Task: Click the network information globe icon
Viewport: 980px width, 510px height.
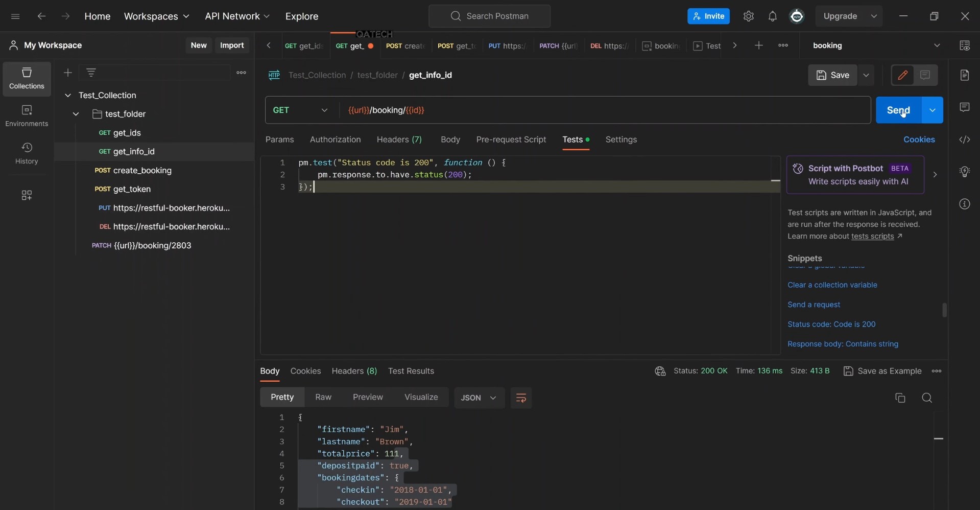Action: point(660,371)
